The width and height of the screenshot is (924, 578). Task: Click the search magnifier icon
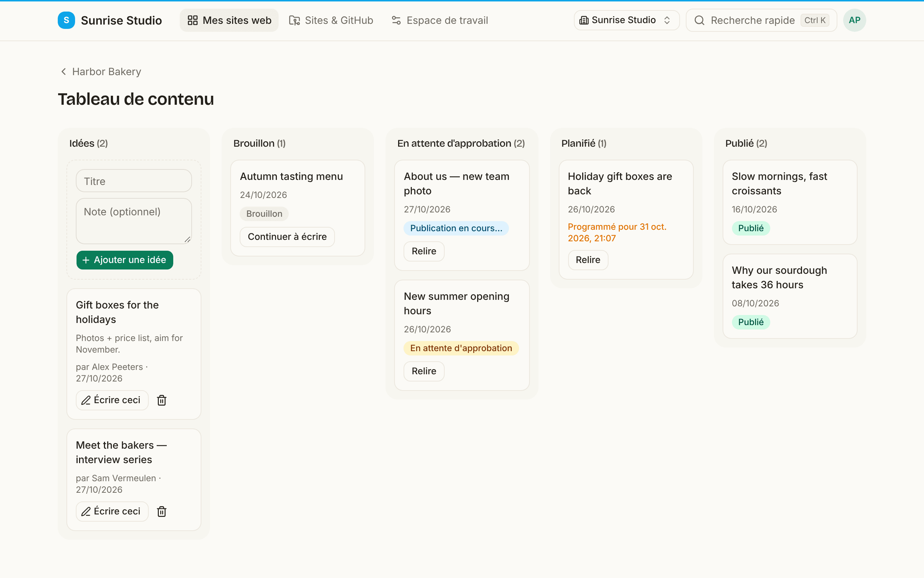(x=699, y=20)
